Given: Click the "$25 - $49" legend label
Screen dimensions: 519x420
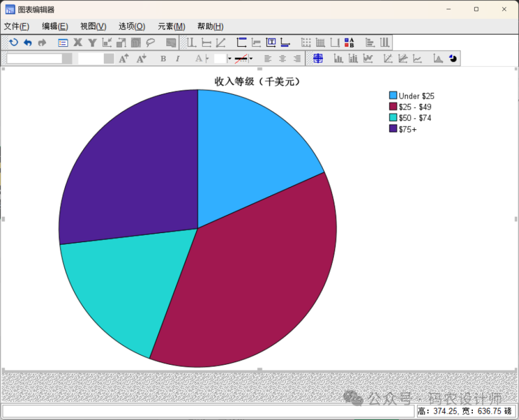Looking at the screenshot, I should pos(415,107).
